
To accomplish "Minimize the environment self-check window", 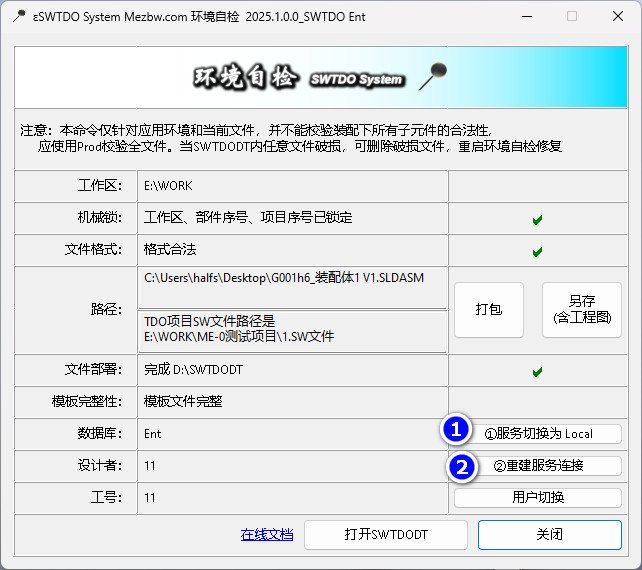I will coord(526,16).
